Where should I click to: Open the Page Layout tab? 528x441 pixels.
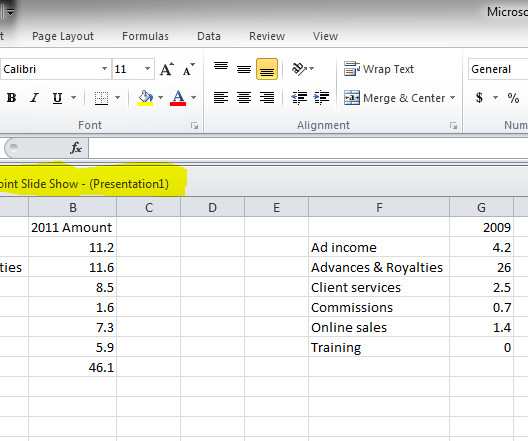click(63, 36)
